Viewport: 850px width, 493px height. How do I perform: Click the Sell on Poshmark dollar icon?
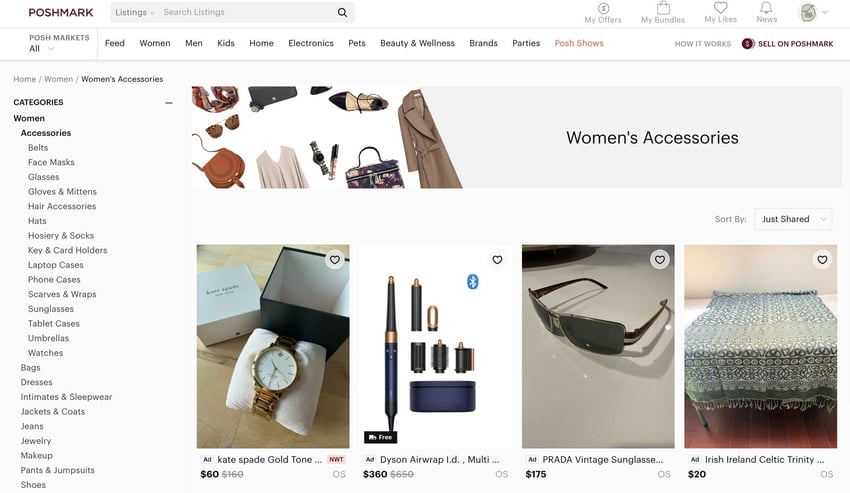click(x=748, y=43)
